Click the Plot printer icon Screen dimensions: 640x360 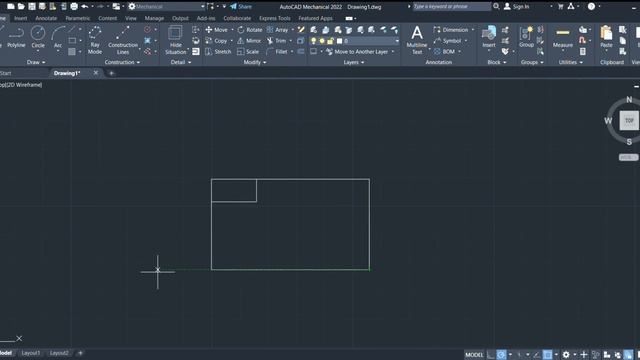(x=74, y=7)
